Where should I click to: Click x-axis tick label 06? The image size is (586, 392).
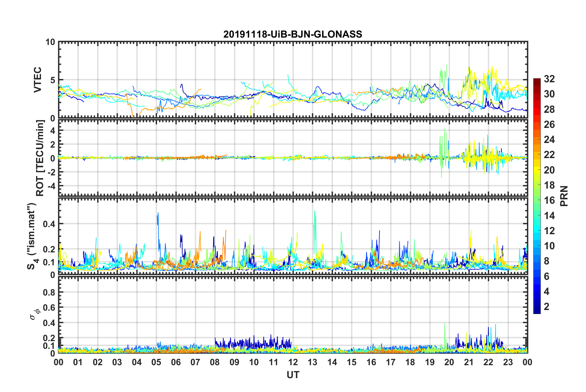pyautogui.click(x=176, y=362)
